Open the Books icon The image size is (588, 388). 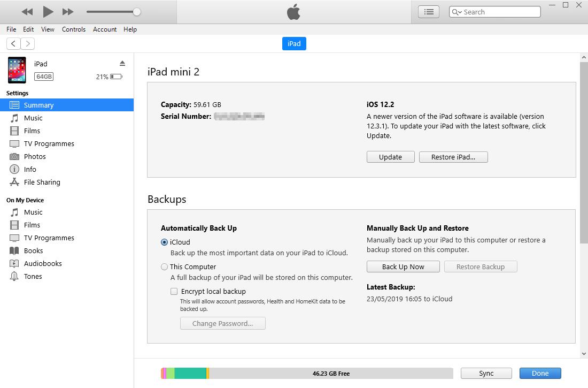click(14, 251)
